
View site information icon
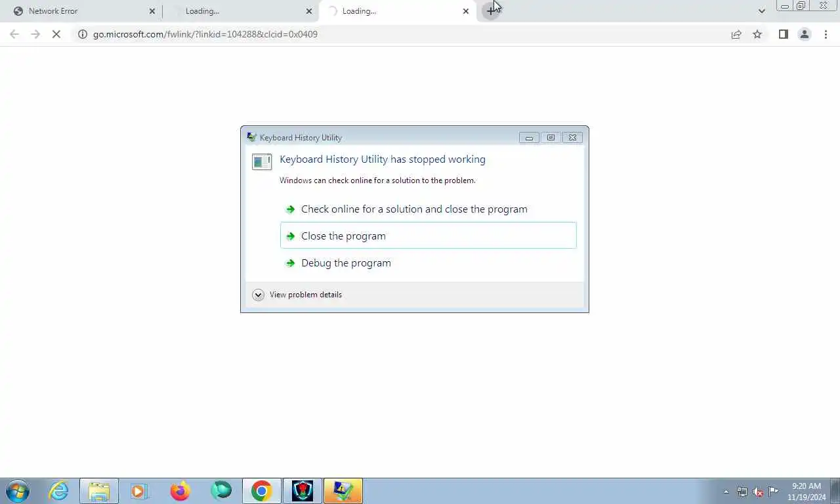point(83,34)
